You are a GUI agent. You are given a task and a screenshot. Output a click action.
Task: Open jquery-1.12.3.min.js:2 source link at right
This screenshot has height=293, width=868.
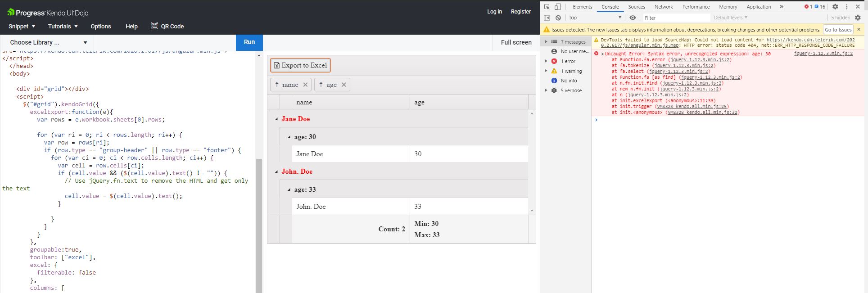click(823, 54)
